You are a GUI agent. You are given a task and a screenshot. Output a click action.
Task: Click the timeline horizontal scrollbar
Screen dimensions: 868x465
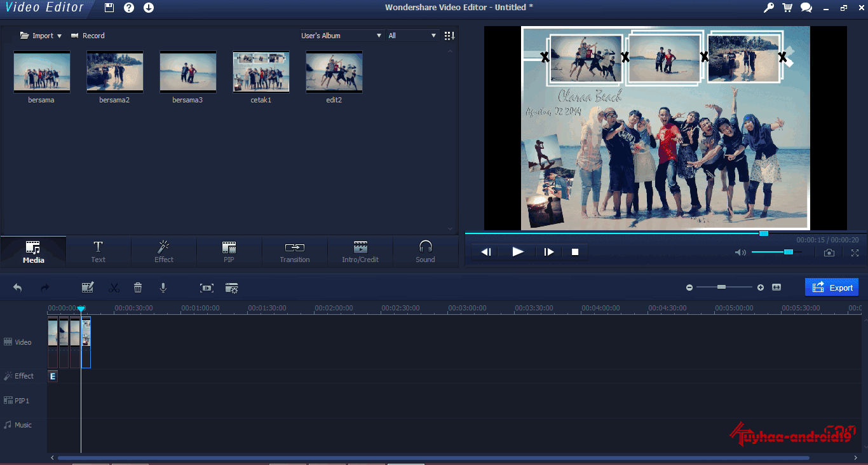click(x=433, y=457)
